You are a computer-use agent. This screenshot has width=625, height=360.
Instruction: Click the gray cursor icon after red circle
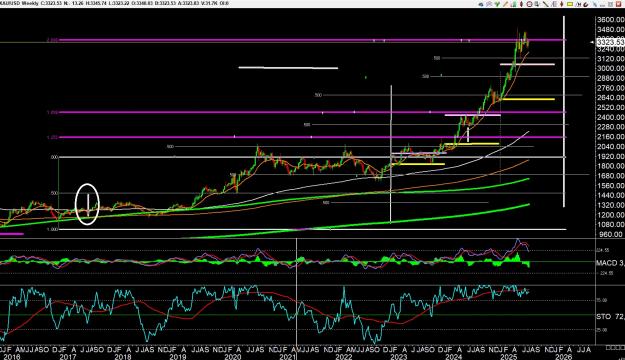click(x=537, y=4)
